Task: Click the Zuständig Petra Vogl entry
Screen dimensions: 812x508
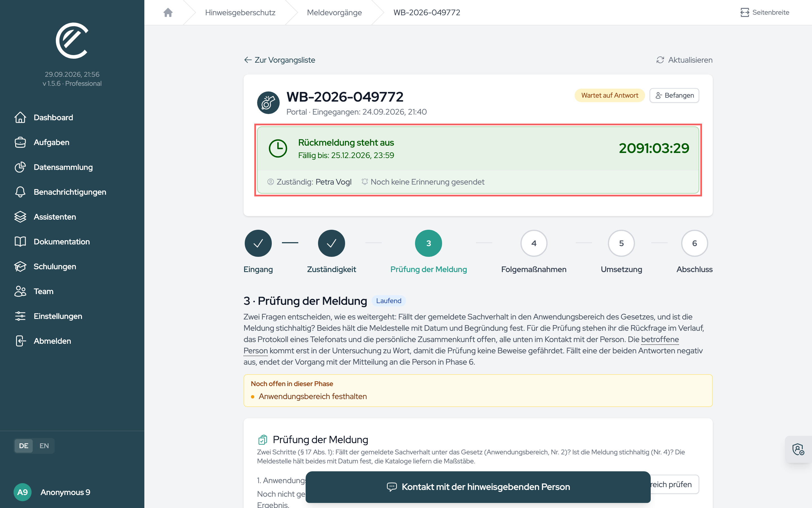Action: coord(309,182)
